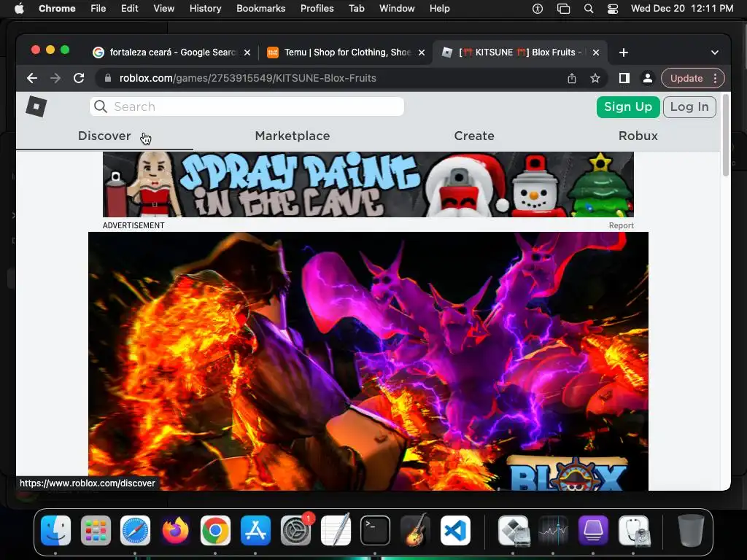Launch GarageBand from the dock
Image resolution: width=747 pixels, height=560 pixels.
415,529
